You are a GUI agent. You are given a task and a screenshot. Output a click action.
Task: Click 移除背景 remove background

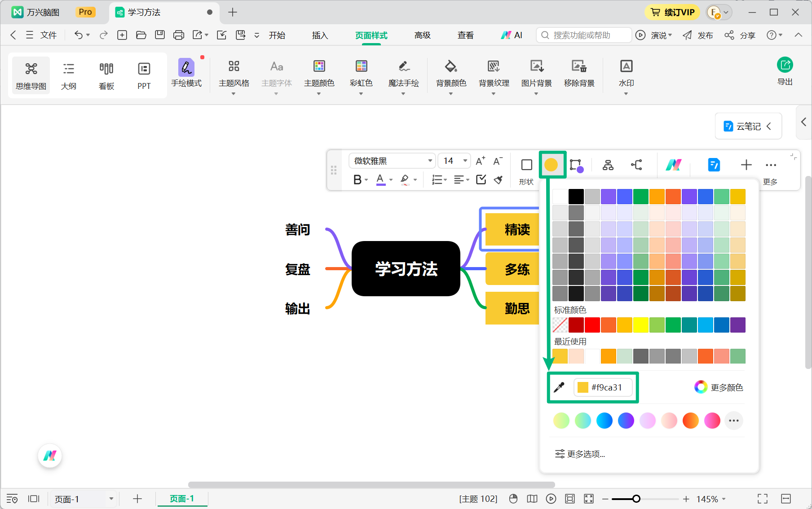pyautogui.click(x=579, y=73)
